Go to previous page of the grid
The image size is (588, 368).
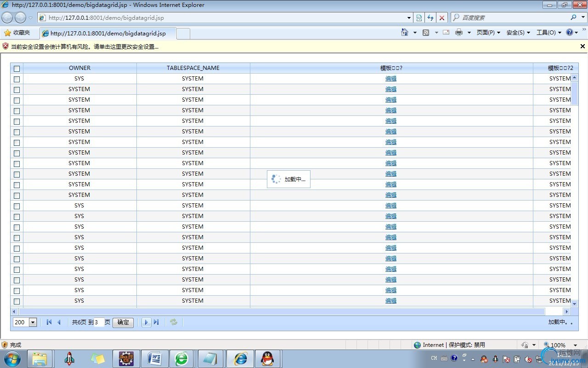[59, 322]
